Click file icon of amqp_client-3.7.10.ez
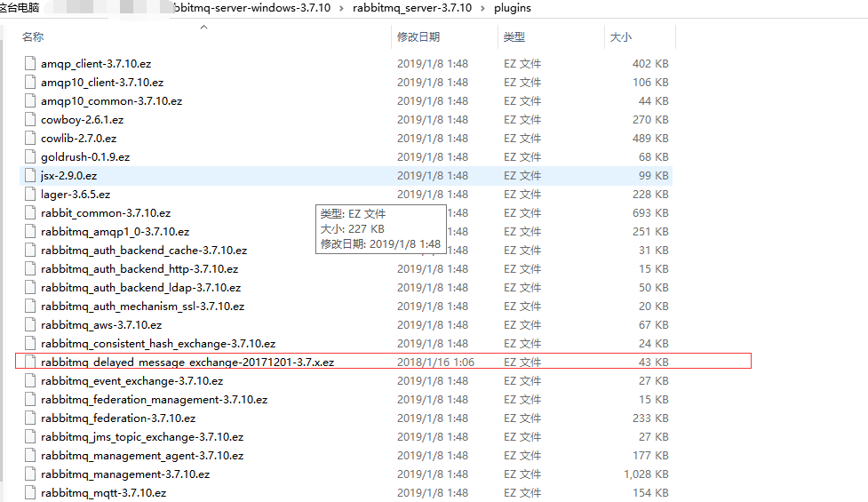The width and height of the screenshot is (868, 502). (30, 63)
